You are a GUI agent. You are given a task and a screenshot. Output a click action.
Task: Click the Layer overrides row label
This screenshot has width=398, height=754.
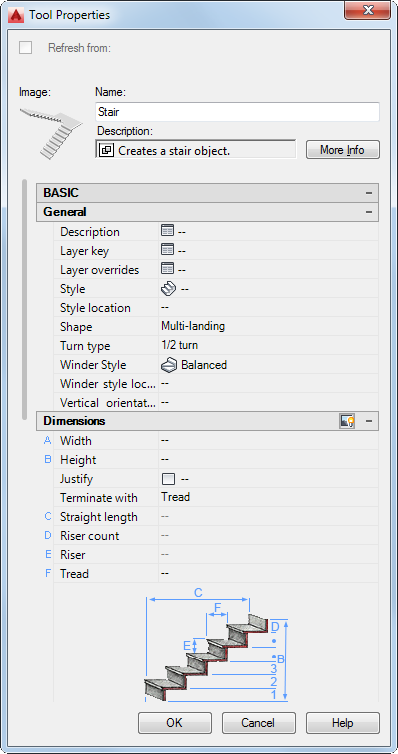(100, 270)
